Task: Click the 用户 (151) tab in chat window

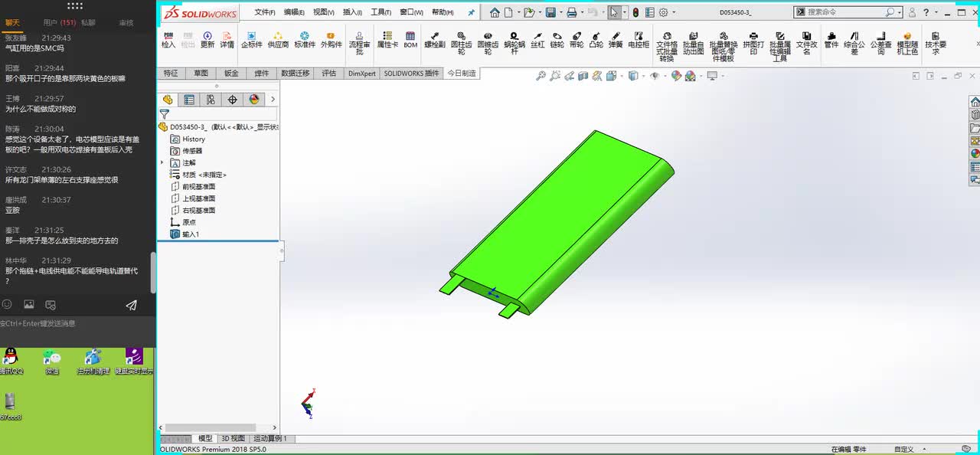Action: (x=59, y=23)
